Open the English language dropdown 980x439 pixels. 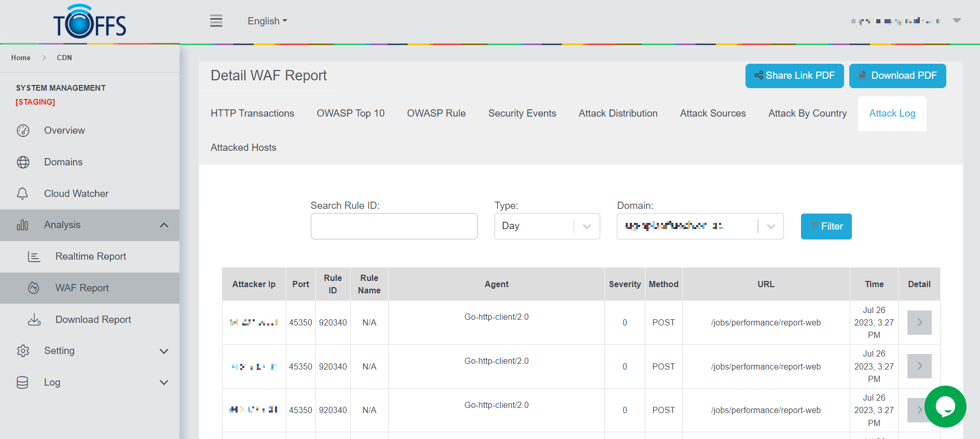click(x=267, y=21)
